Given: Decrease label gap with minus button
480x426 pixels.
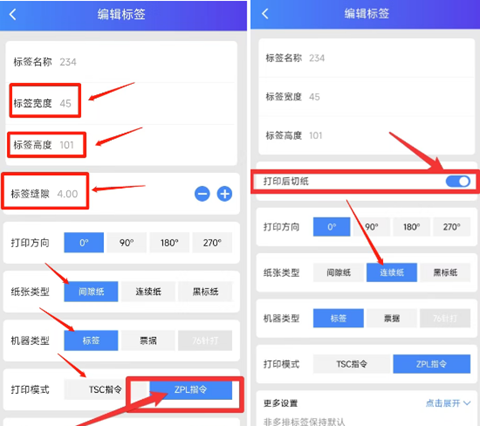Looking at the screenshot, I should click(202, 194).
